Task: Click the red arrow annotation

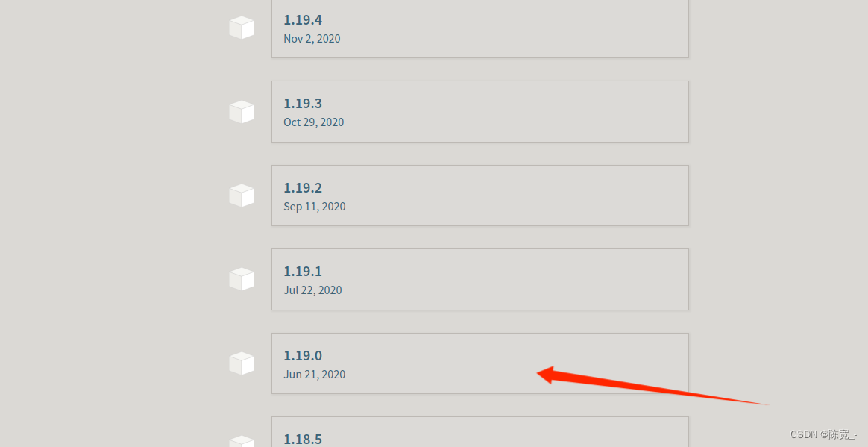Action: [x=652, y=386]
